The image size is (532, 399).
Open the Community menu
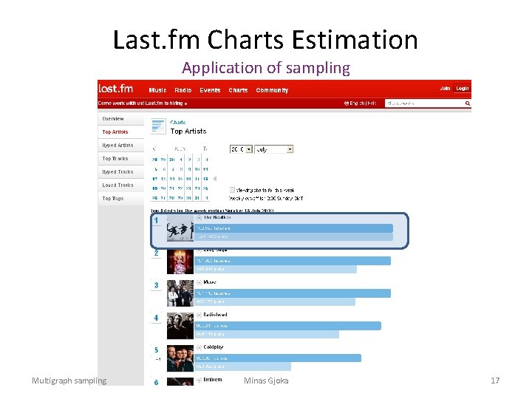click(272, 90)
